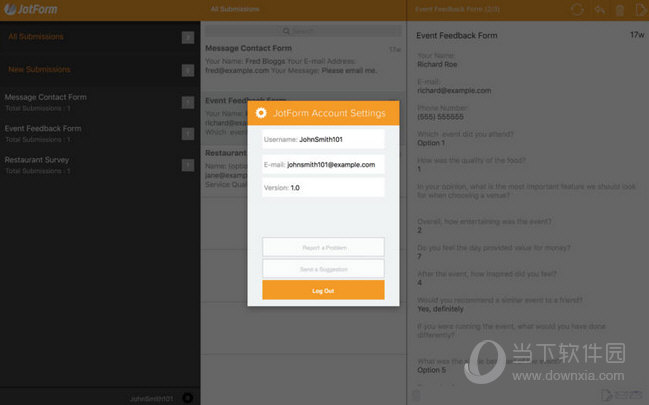Click All Submissions title in header
Screen dimensions: 649x405
point(235,9)
